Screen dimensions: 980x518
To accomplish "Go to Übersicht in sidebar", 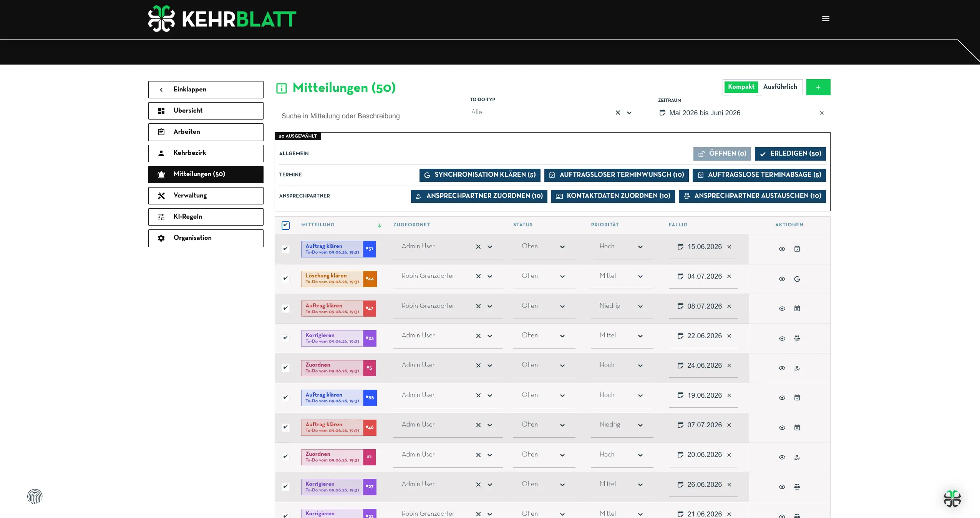I will (206, 111).
